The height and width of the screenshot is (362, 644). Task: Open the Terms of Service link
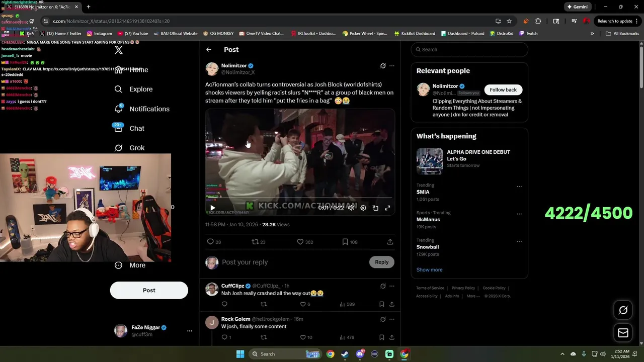click(430, 288)
